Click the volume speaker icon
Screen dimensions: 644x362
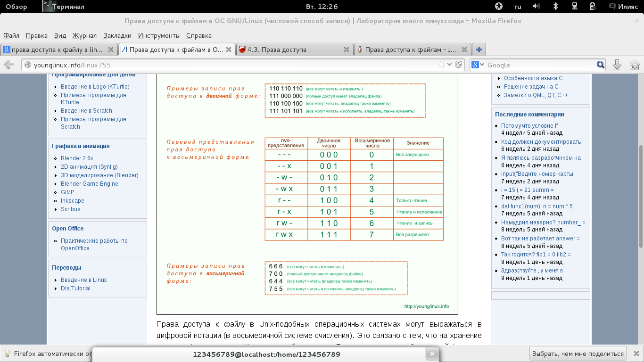click(x=537, y=7)
